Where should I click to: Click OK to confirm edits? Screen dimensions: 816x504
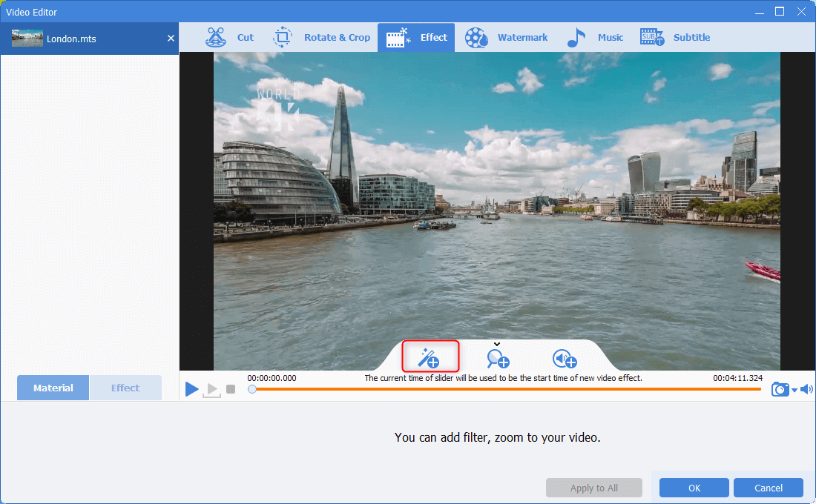click(x=694, y=488)
